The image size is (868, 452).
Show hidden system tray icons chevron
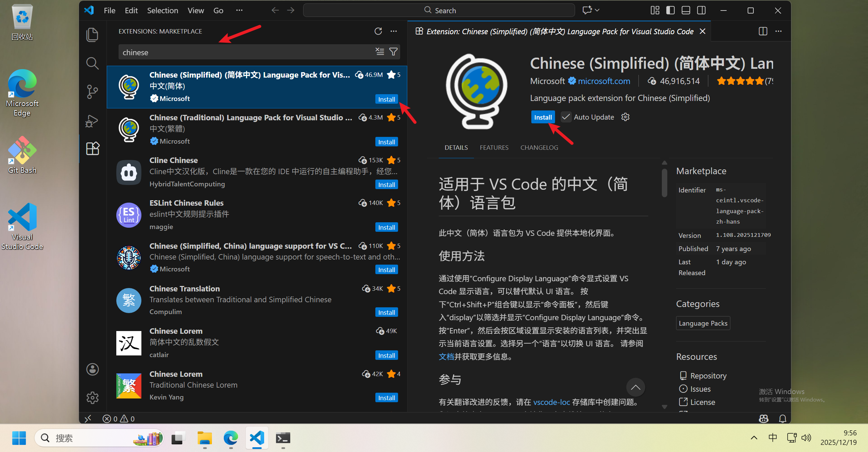tap(754, 438)
